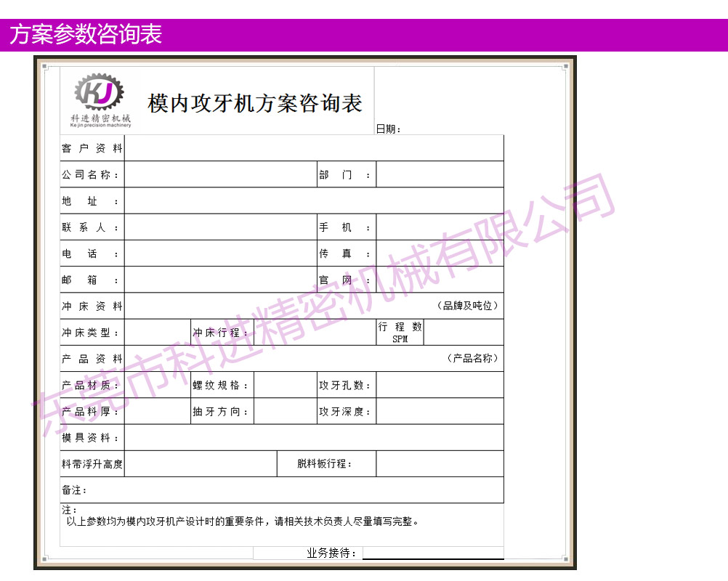Select the 冲床类型 label
Viewport: 728px width, 581px height.
(90, 333)
